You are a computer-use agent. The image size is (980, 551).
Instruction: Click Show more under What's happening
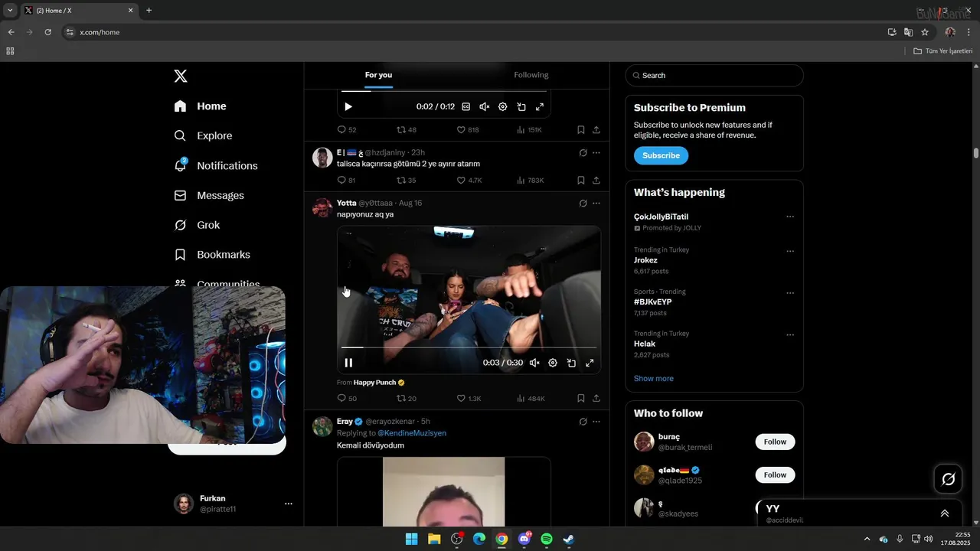coord(654,379)
